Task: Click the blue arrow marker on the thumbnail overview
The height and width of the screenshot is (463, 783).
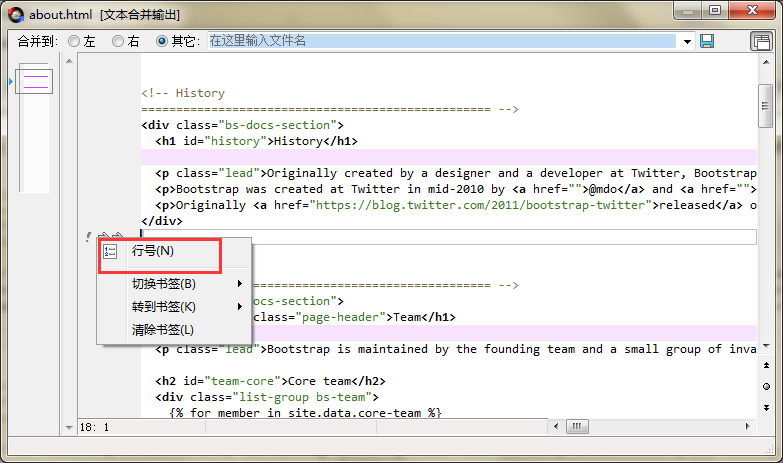Action: [x=11, y=81]
